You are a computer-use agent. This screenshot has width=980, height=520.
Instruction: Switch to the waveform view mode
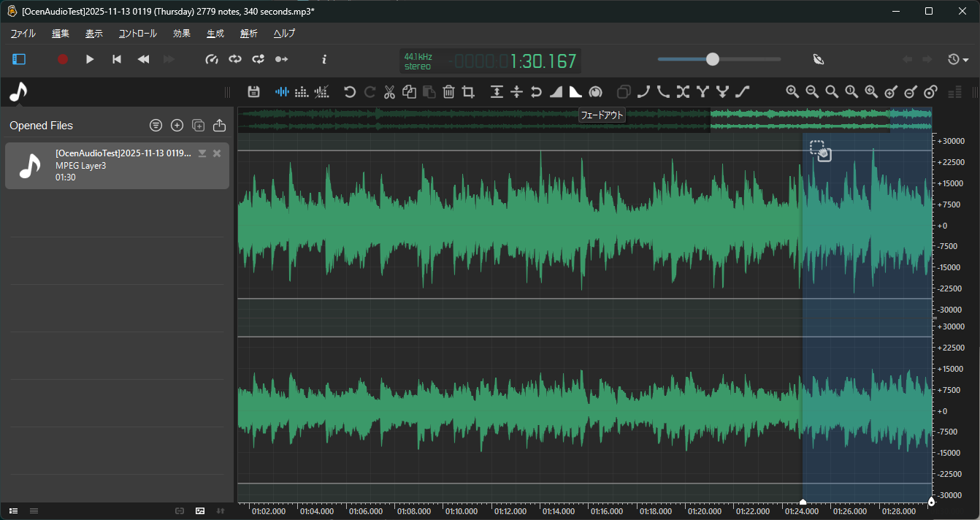282,91
